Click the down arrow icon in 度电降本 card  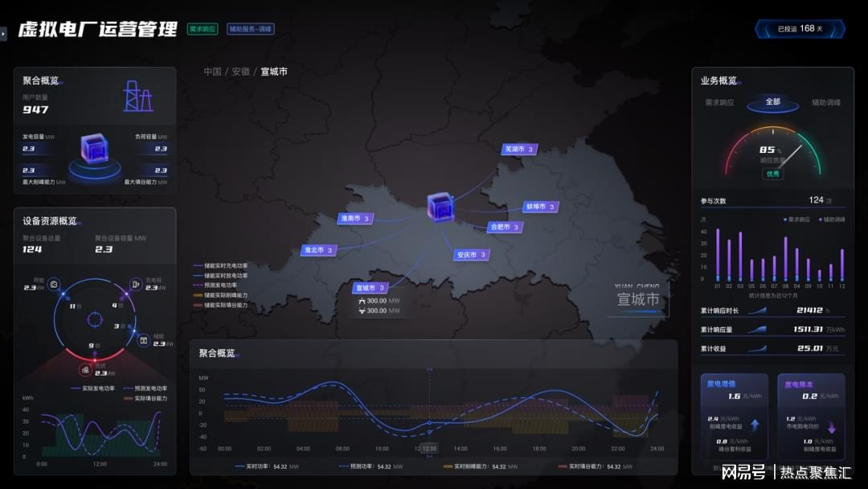tap(831, 428)
